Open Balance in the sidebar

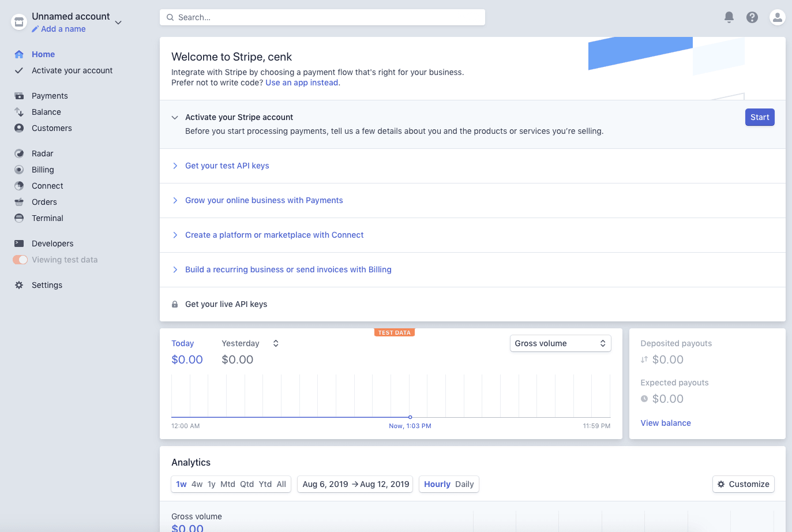[46, 112]
